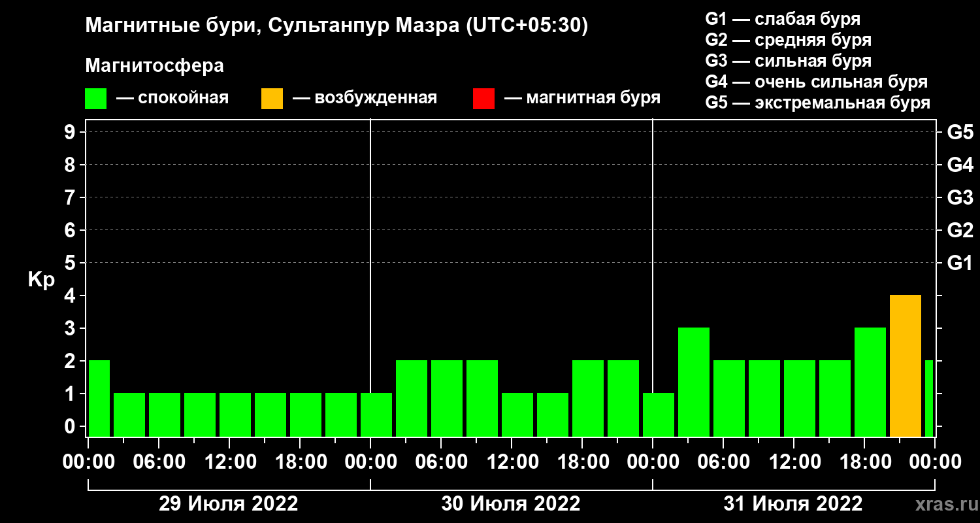This screenshot has height=523, width=980.
Task: Click the '18:00' time label above 31 Июля
Action: click(x=864, y=462)
